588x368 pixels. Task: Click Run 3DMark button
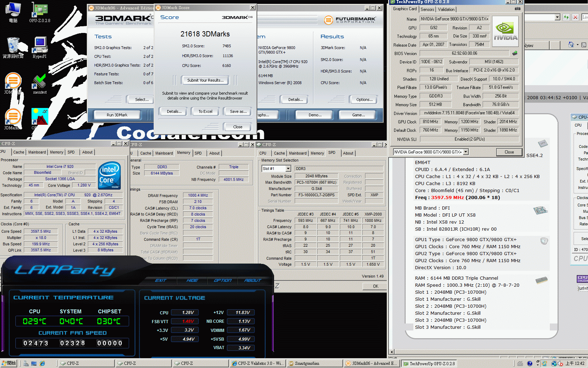tap(117, 115)
